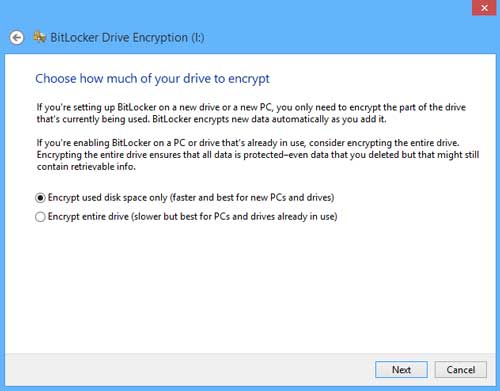
Task: Click the Next button
Action: tap(401, 370)
